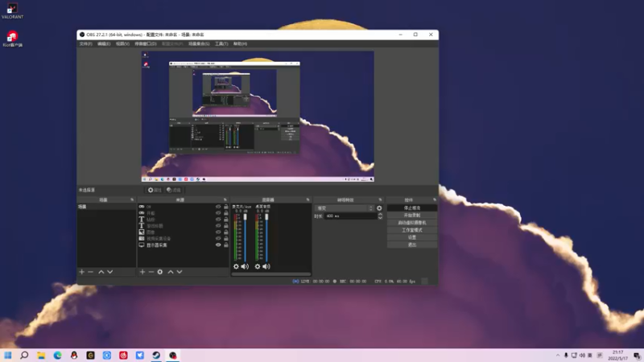Open the 渐变 transition dropdown
This screenshot has width=644, height=362.
pos(345,208)
